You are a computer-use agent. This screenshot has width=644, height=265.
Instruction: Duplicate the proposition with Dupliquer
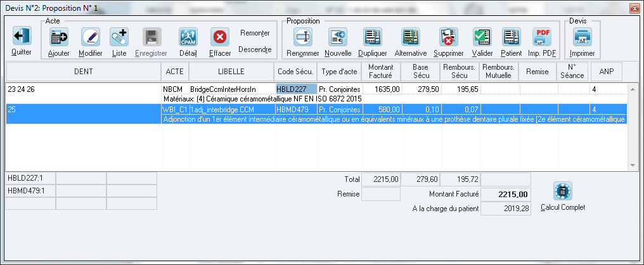pyautogui.click(x=372, y=37)
